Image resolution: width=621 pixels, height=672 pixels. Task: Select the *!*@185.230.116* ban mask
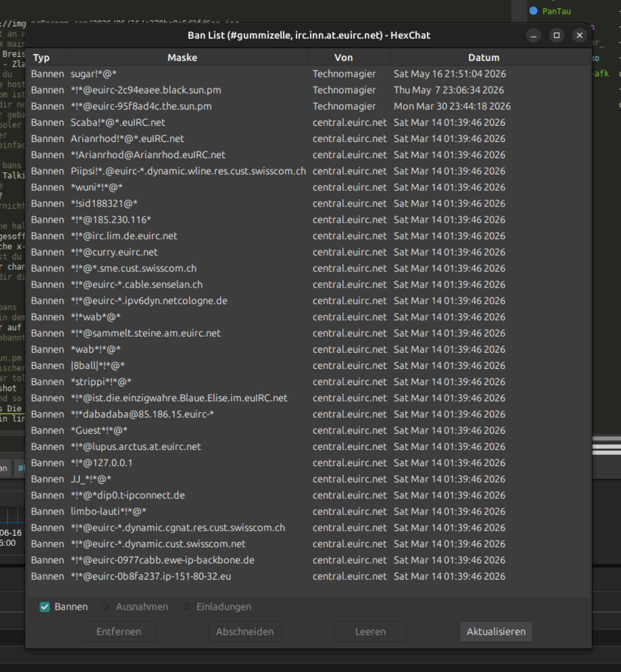coord(111,220)
